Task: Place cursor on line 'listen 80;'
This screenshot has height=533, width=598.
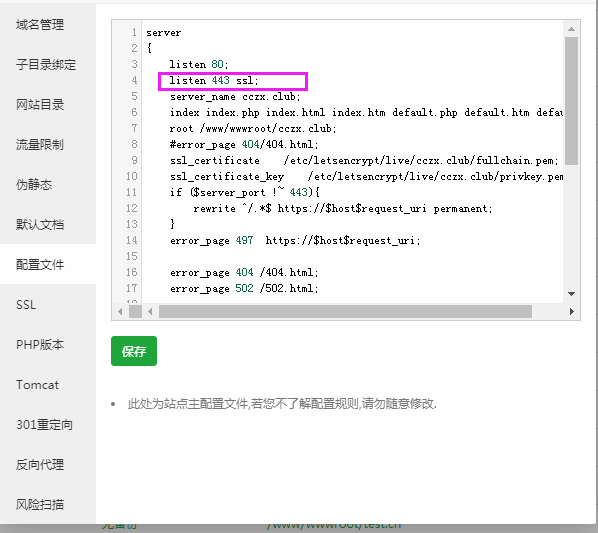Action: coord(198,64)
